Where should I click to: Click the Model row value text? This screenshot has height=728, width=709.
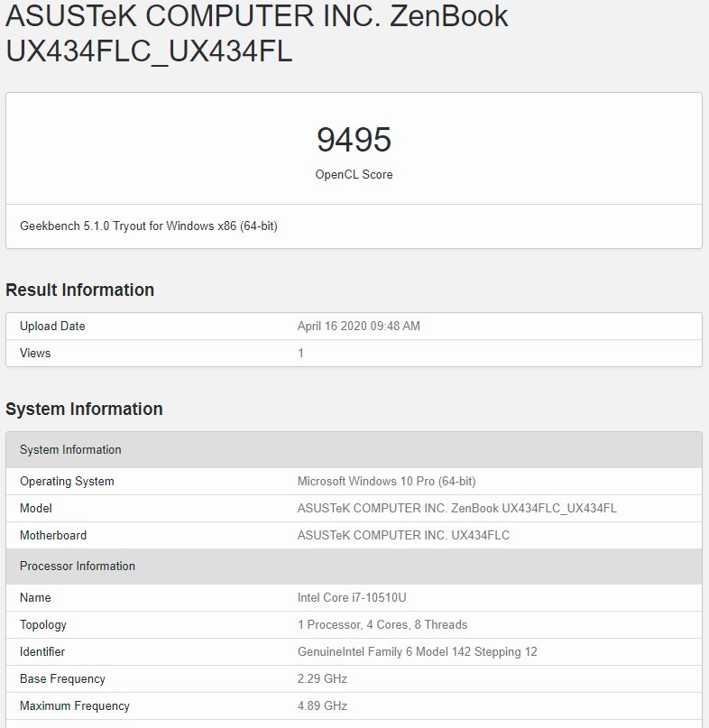(456, 508)
